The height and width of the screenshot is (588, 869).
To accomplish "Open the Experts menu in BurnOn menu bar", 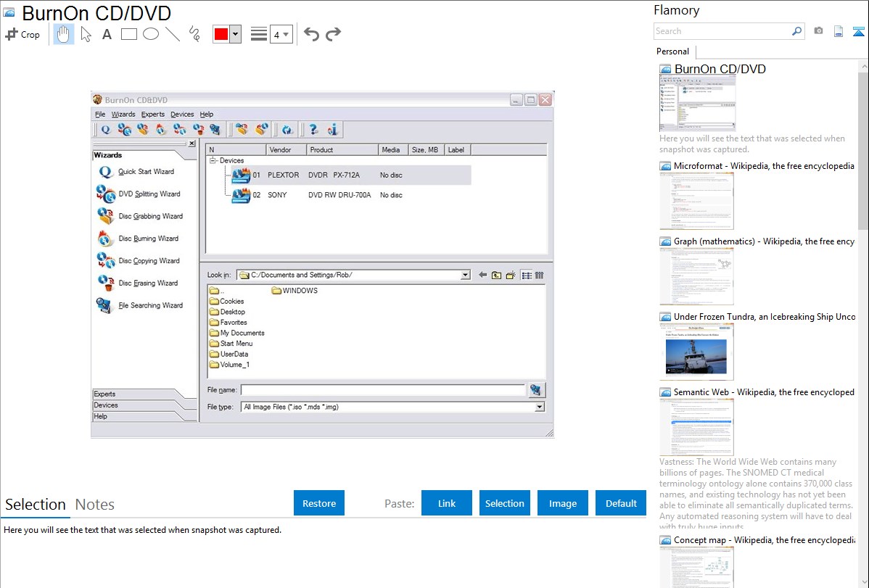I will click(152, 114).
